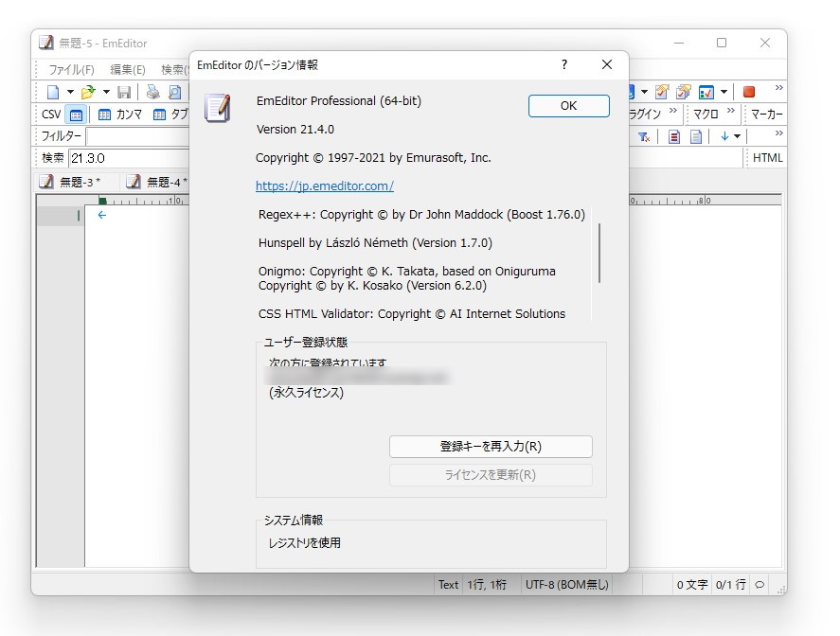Open a file with the folder icon
840x636 pixels.
[x=86, y=91]
